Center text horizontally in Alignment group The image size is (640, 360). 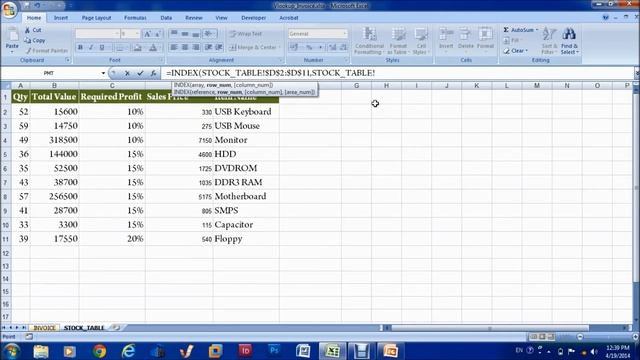[184, 47]
